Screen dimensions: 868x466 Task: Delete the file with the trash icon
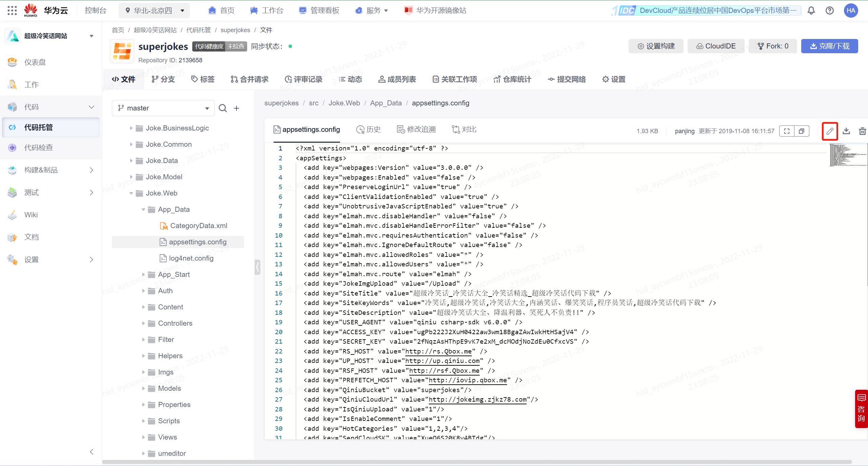coord(863,131)
